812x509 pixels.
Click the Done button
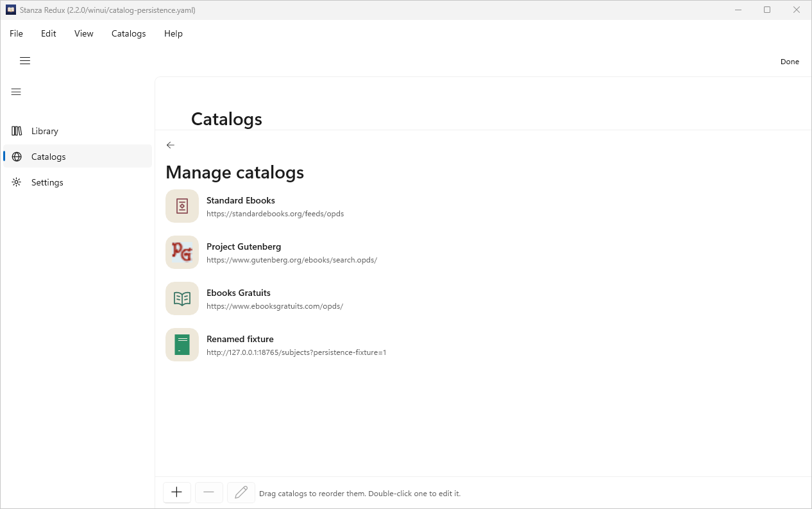[790, 62]
